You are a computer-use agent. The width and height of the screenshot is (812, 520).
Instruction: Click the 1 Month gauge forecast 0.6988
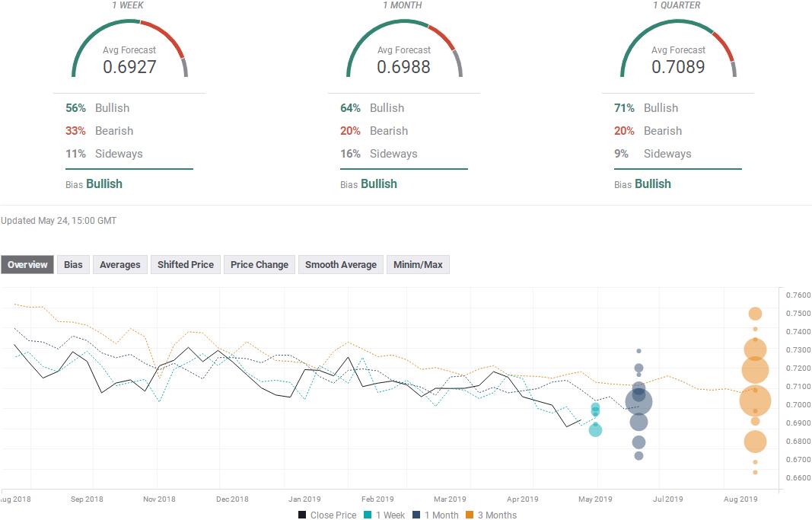coord(403,66)
